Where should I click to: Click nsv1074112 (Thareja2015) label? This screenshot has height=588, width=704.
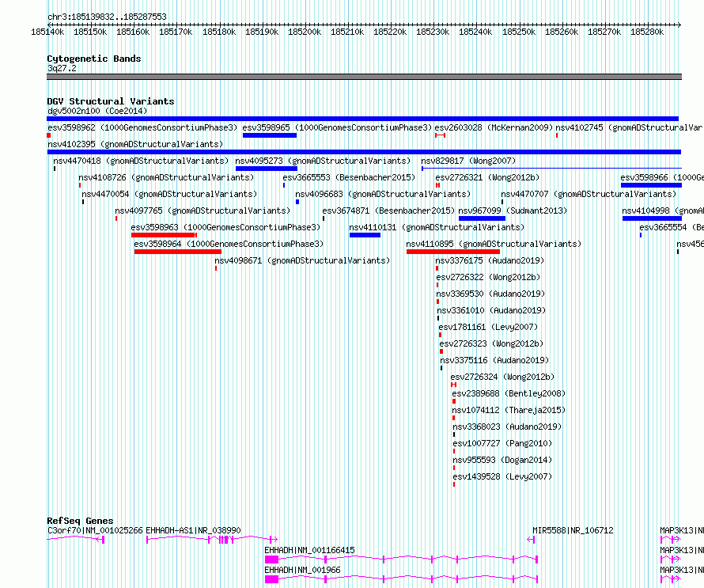[509, 410]
